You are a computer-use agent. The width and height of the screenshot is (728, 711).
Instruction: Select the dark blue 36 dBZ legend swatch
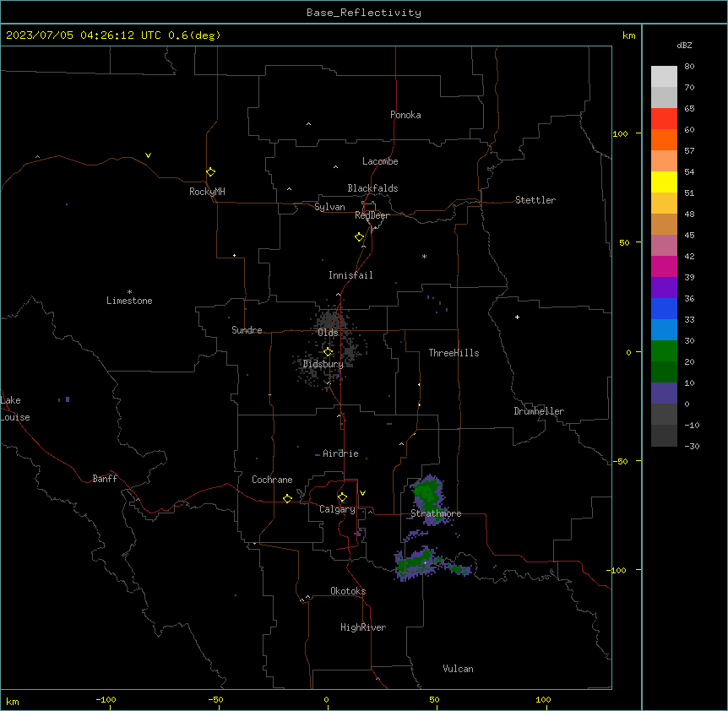pyautogui.click(x=664, y=308)
